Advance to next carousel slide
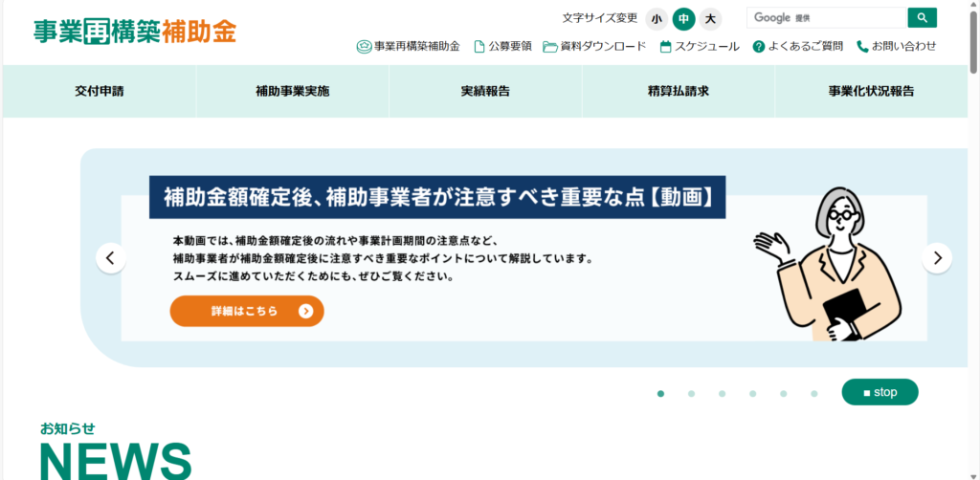 point(936,258)
